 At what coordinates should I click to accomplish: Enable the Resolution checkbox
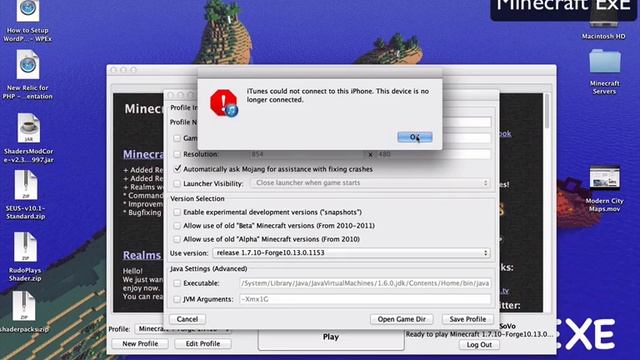(177, 154)
